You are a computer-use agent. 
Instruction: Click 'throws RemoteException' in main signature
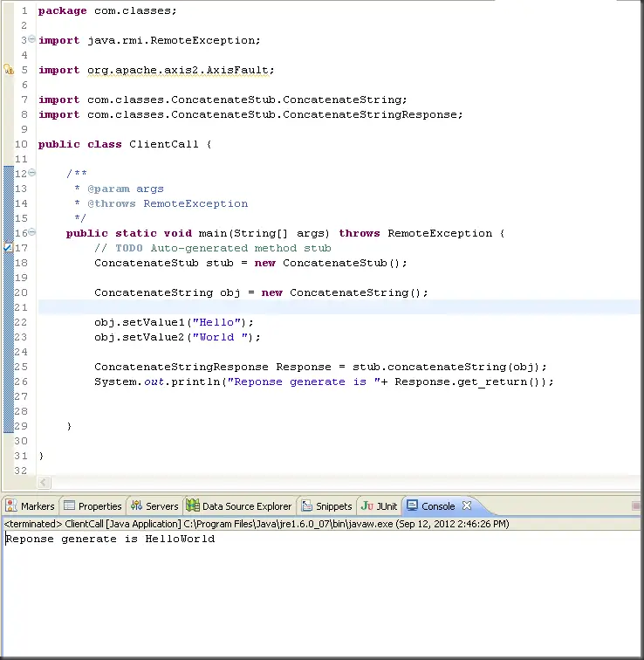[x=415, y=233]
